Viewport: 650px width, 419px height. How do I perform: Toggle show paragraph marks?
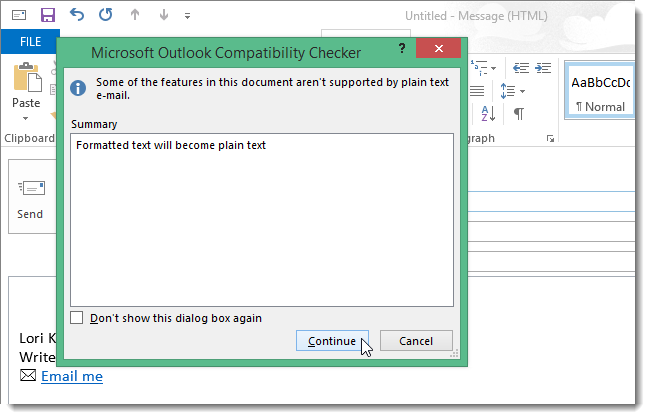coord(519,113)
